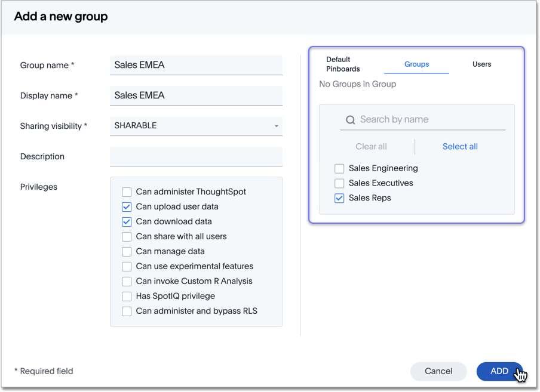Screen dimensions: 540x392
Task: Check Can share with all users
Action: click(127, 236)
